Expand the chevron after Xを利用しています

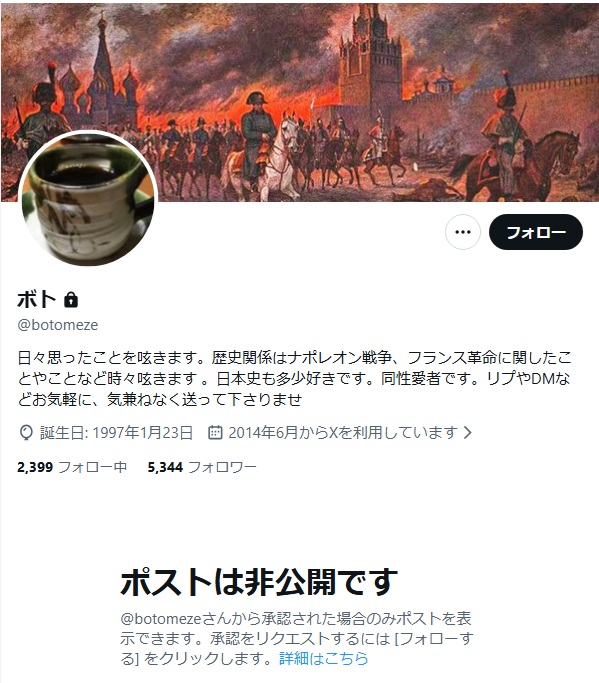click(x=467, y=433)
